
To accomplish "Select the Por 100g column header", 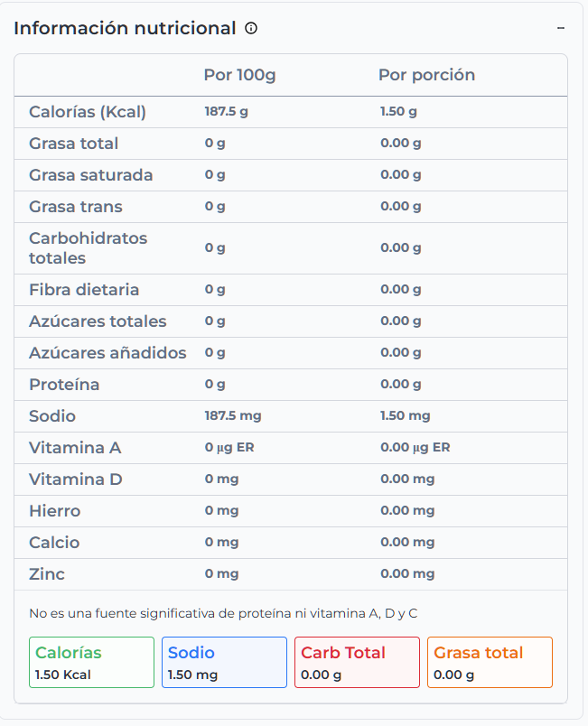I will [239, 75].
